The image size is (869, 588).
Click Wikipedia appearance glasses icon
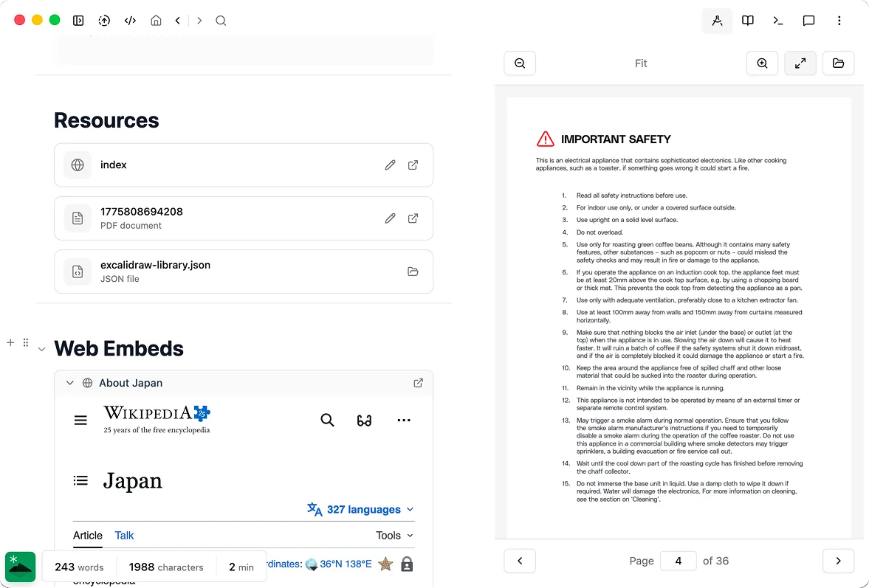tap(364, 421)
